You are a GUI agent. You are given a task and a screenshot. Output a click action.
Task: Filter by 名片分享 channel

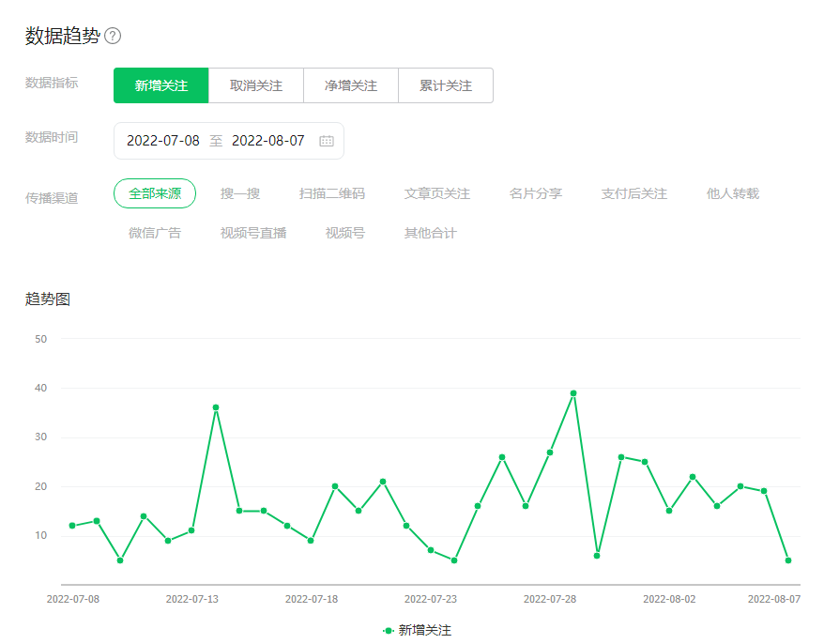tap(536, 193)
